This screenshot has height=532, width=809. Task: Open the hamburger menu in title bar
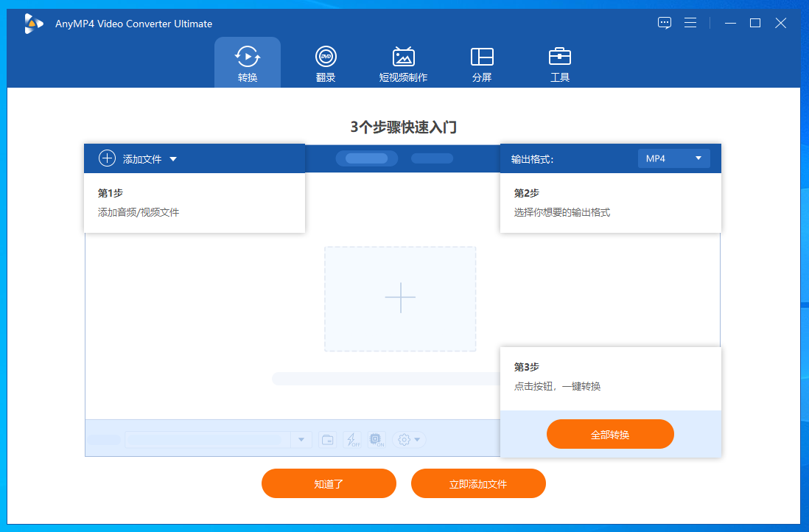[690, 23]
